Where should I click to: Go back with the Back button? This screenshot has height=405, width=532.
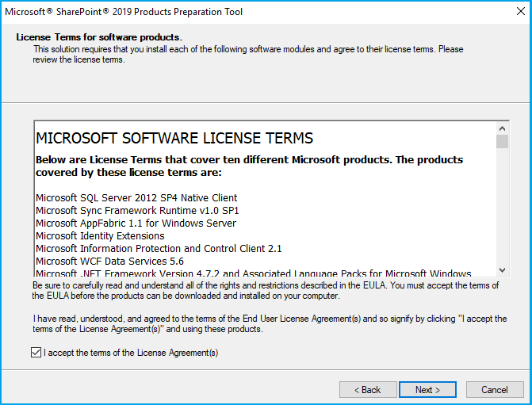[x=368, y=389]
